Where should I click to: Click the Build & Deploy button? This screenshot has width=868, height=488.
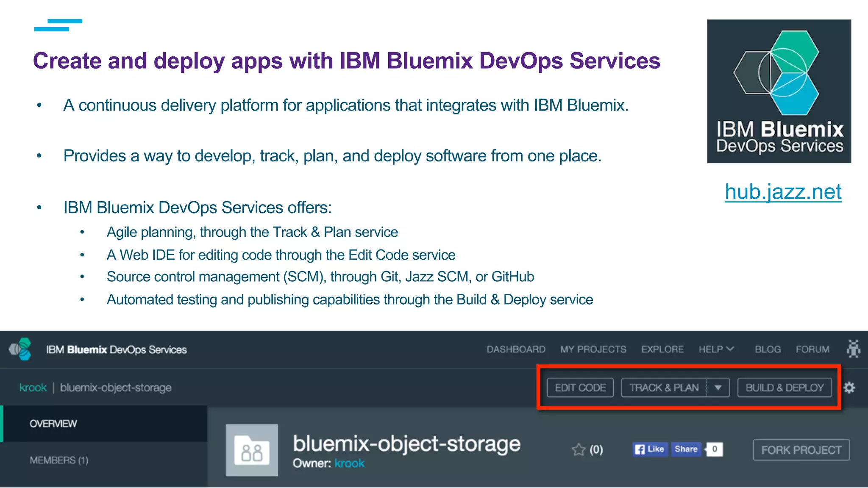tap(785, 388)
